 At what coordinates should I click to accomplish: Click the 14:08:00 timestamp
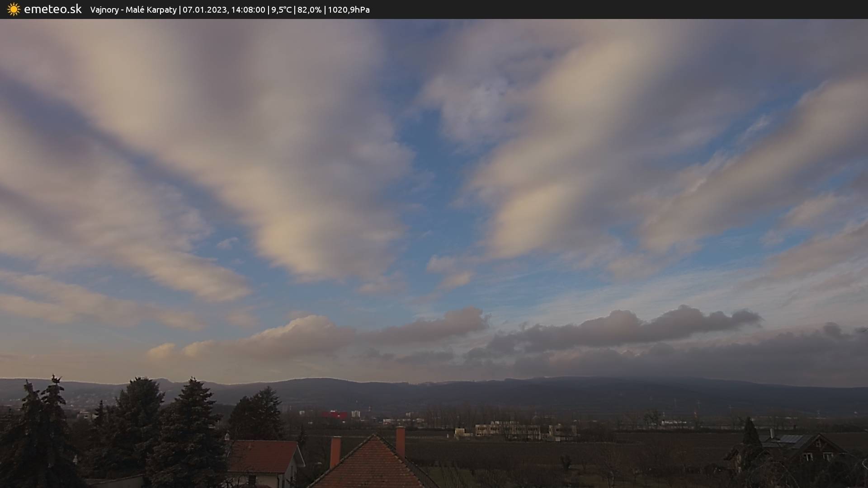pos(248,10)
